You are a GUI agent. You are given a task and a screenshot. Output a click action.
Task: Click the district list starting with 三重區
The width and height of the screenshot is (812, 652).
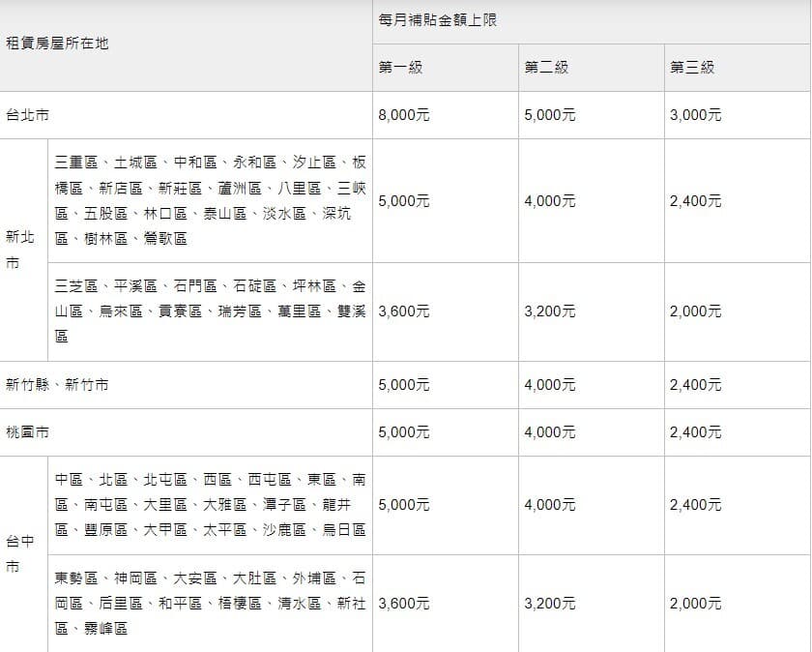pyautogui.click(x=211, y=200)
